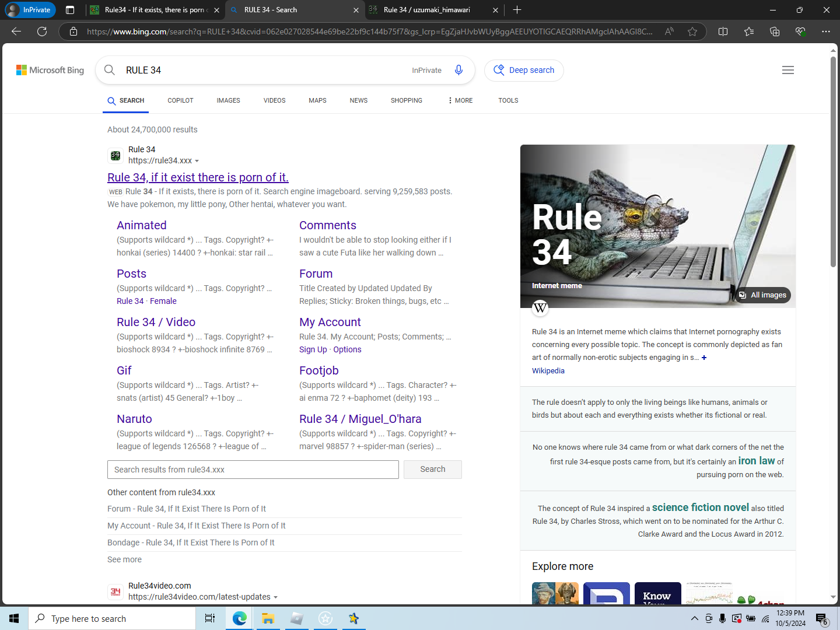Open the TOOLS search filter

[x=508, y=100]
